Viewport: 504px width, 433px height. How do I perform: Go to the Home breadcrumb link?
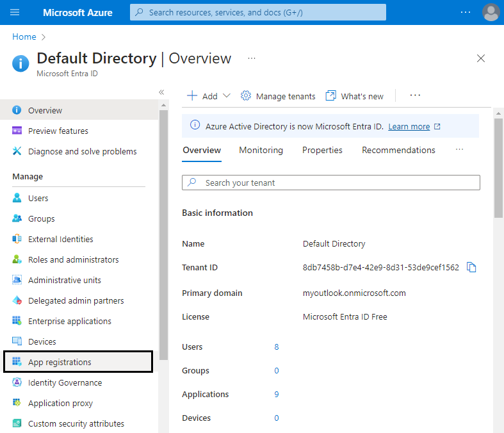[24, 37]
